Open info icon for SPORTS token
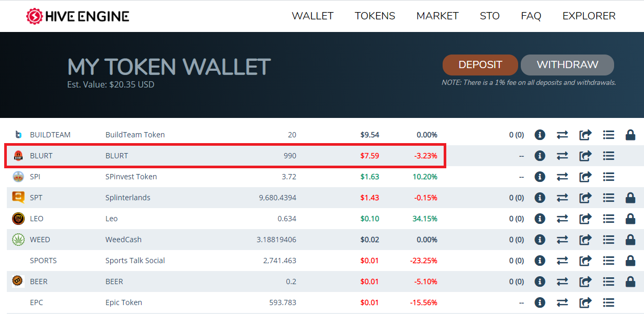644x314 pixels. click(x=540, y=261)
